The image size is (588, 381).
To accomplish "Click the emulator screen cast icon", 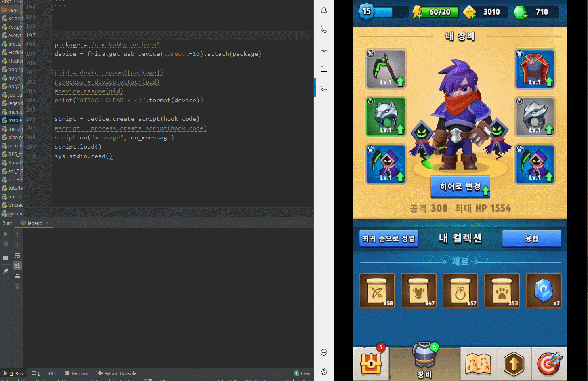I will tap(324, 88).
